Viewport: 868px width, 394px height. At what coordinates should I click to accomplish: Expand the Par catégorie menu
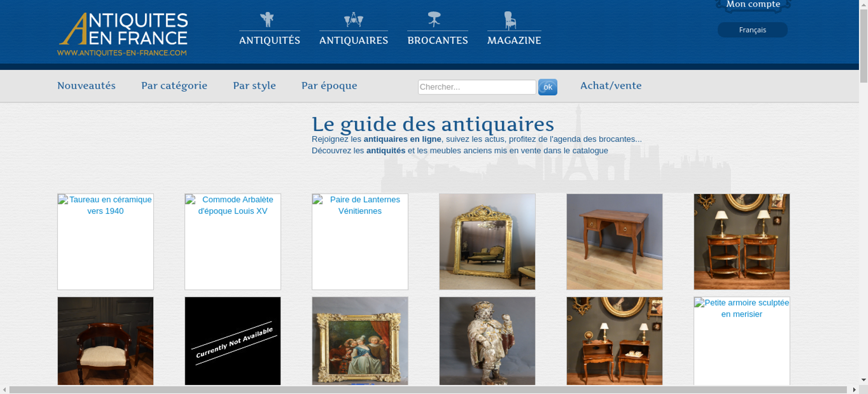[174, 86]
